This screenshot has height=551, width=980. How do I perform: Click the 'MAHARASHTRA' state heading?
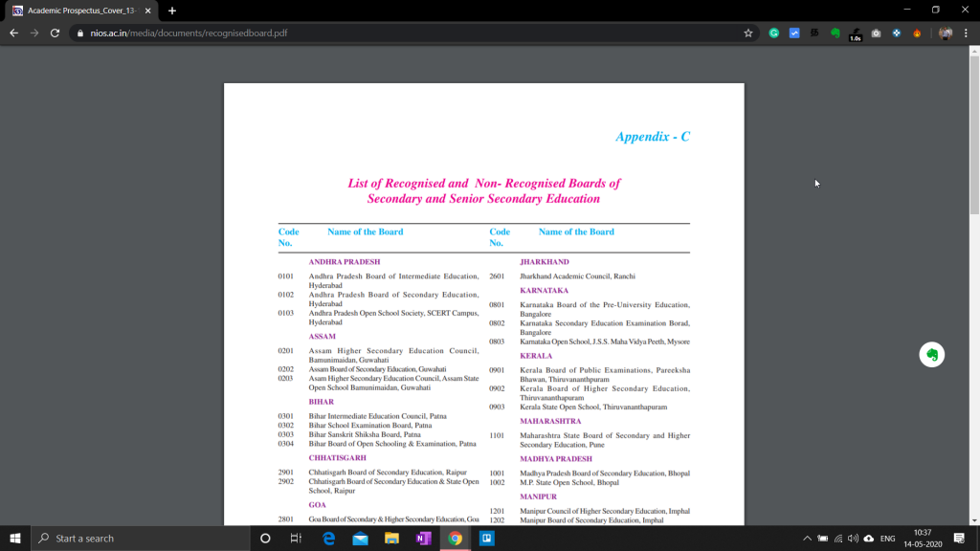550,421
